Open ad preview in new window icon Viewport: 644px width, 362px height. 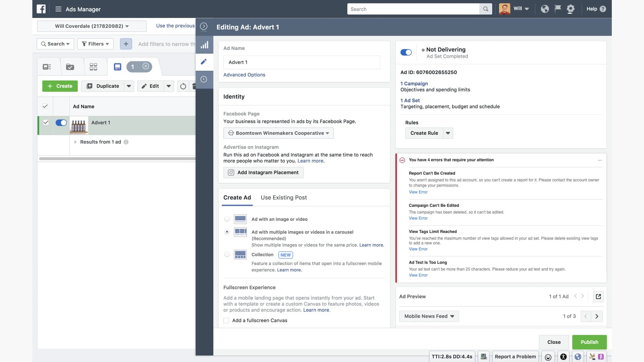pyautogui.click(x=598, y=296)
